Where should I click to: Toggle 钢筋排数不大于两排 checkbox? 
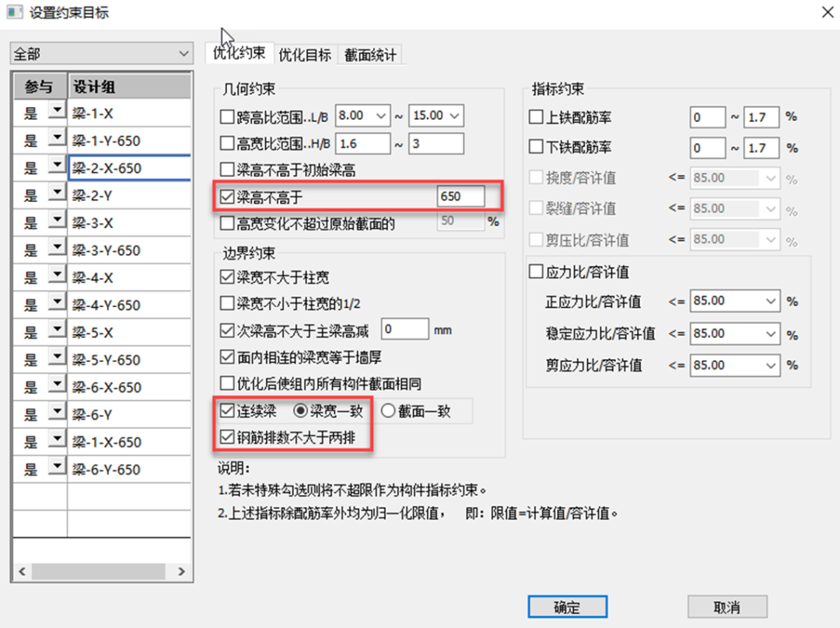pos(227,438)
